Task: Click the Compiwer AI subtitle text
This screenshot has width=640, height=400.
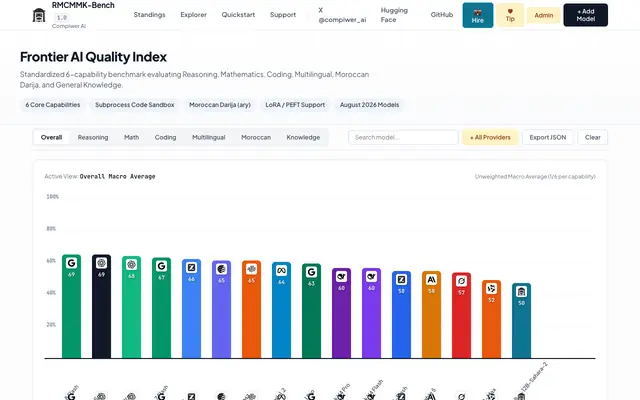Action: pos(69,26)
